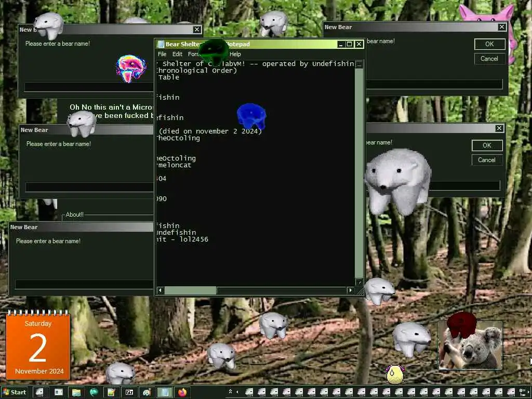Click the yellow egg character with pink bows
The image size is (532, 399).
tap(395, 374)
